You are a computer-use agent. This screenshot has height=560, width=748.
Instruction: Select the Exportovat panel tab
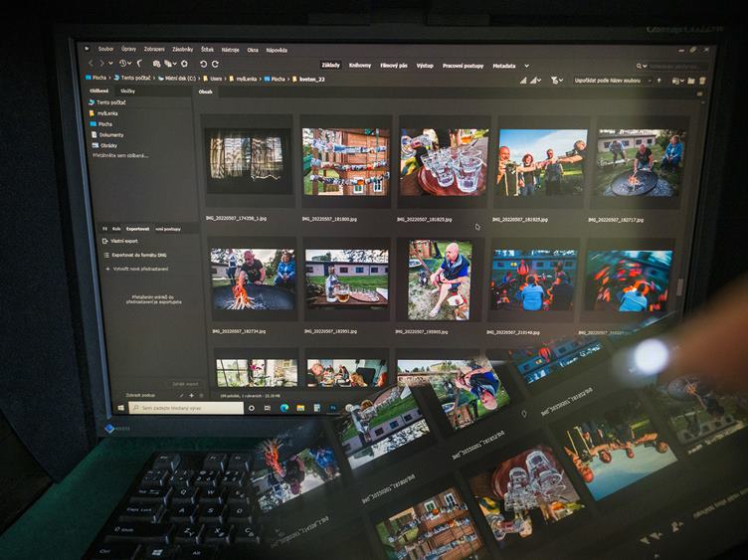pos(138,229)
